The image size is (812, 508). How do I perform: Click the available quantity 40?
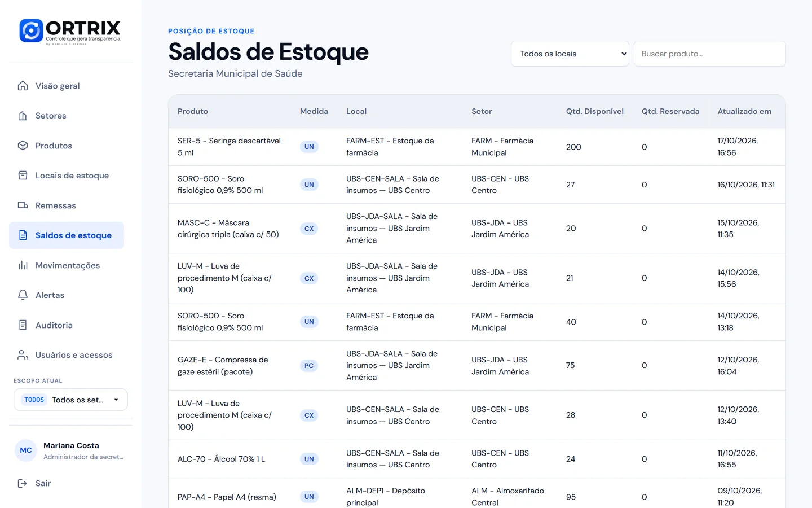coord(571,322)
